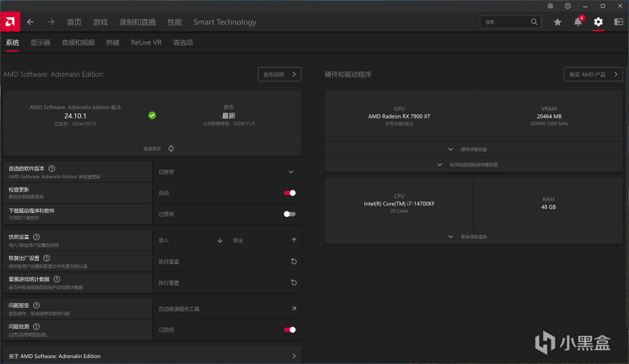Open the 仅推荐 version dropdown

tap(227, 172)
